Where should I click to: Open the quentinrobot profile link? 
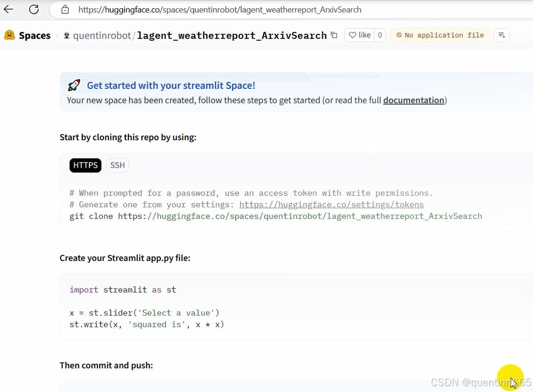tap(102, 35)
